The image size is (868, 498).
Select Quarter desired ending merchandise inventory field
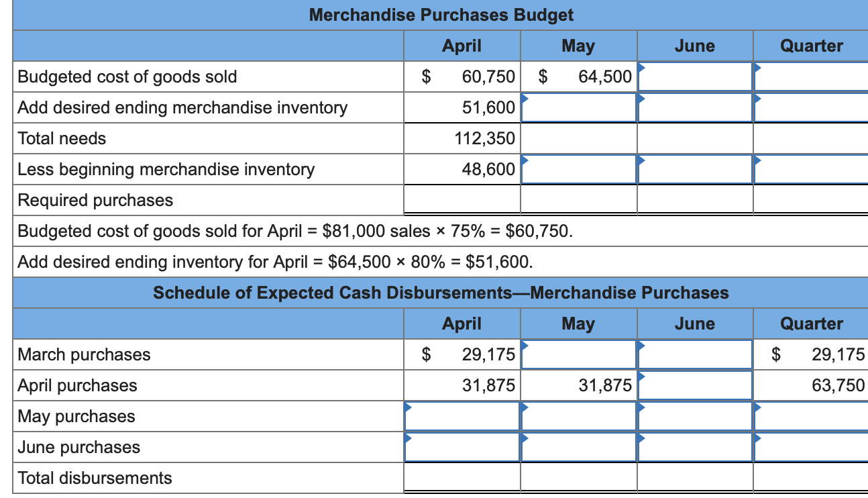coord(811,108)
